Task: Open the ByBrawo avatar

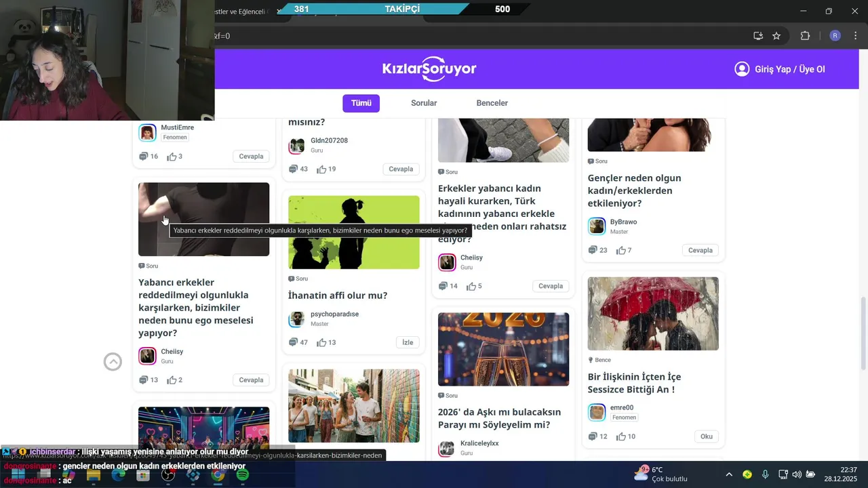Action: pos(597,226)
